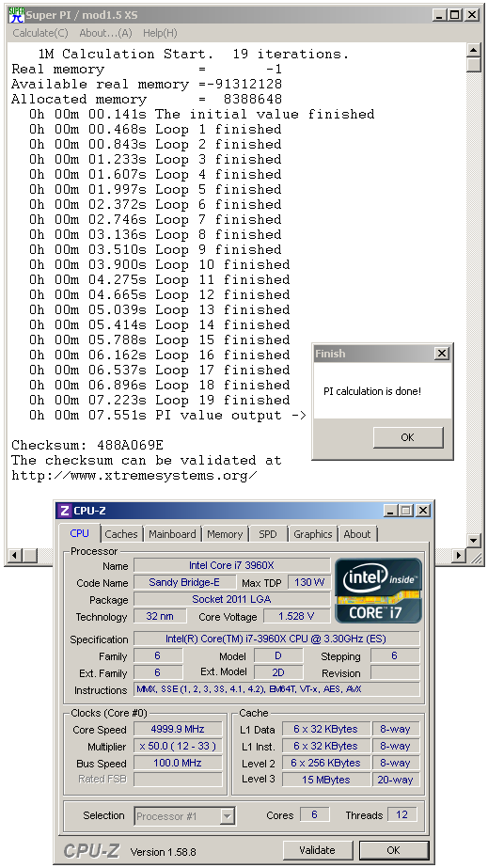The height and width of the screenshot is (868, 488).
Task: Close the CPU-Z window
Action: pos(423,511)
